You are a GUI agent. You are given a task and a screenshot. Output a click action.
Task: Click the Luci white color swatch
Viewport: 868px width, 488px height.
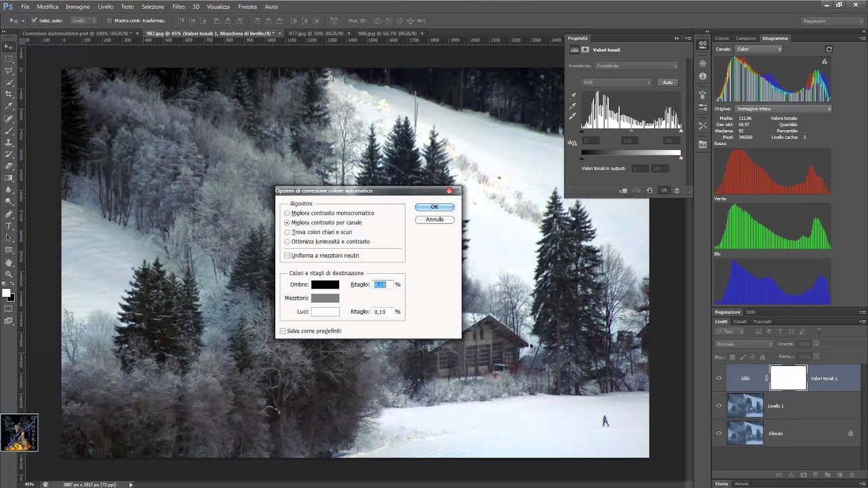325,312
